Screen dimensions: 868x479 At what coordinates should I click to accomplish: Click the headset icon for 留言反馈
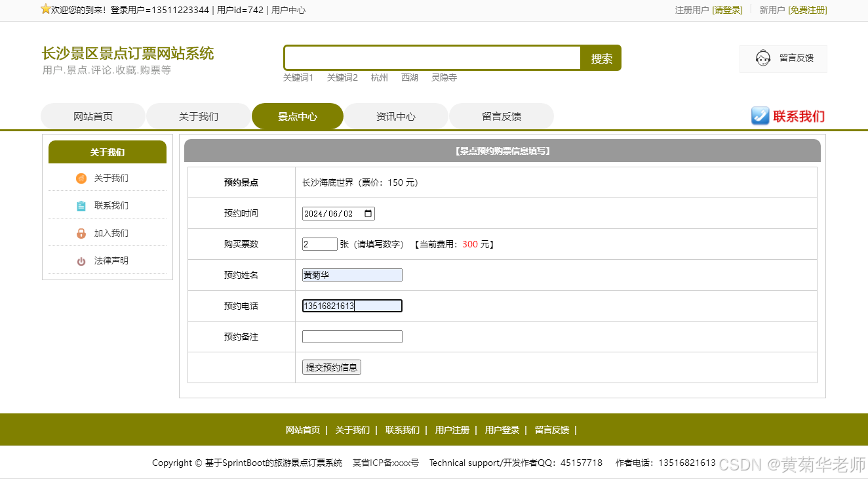click(762, 58)
